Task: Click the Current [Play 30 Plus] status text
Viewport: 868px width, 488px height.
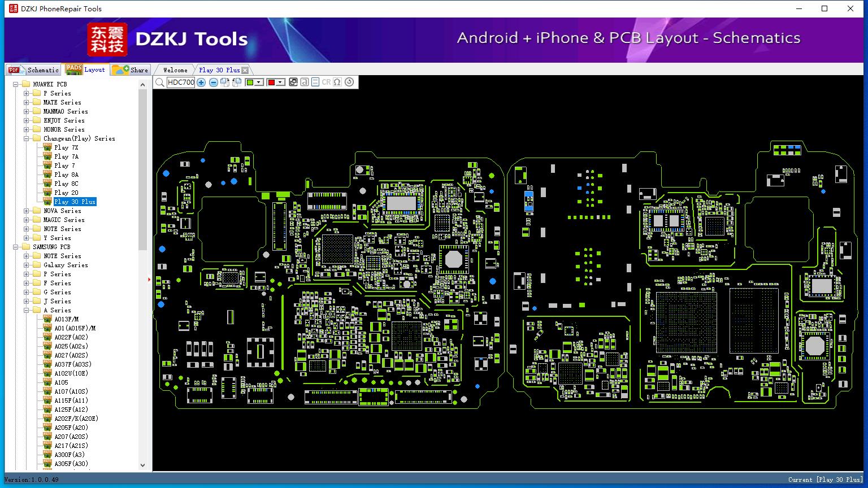Action: [826, 480]
